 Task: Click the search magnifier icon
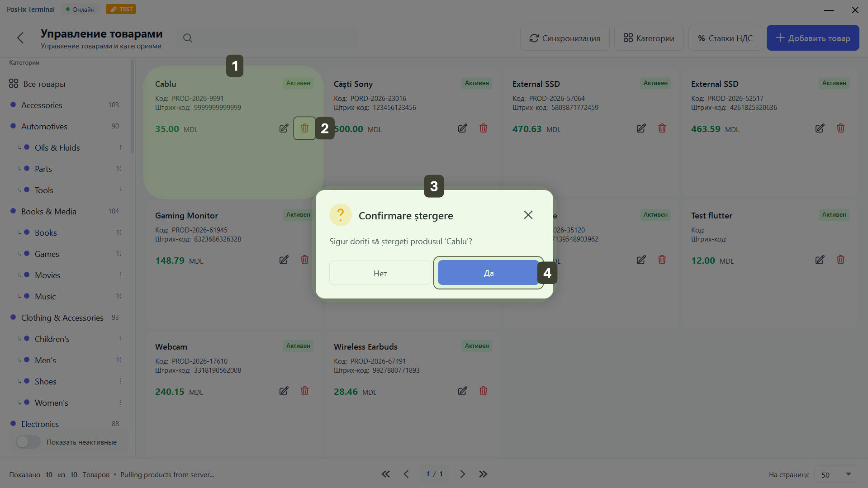coord(188,38)
